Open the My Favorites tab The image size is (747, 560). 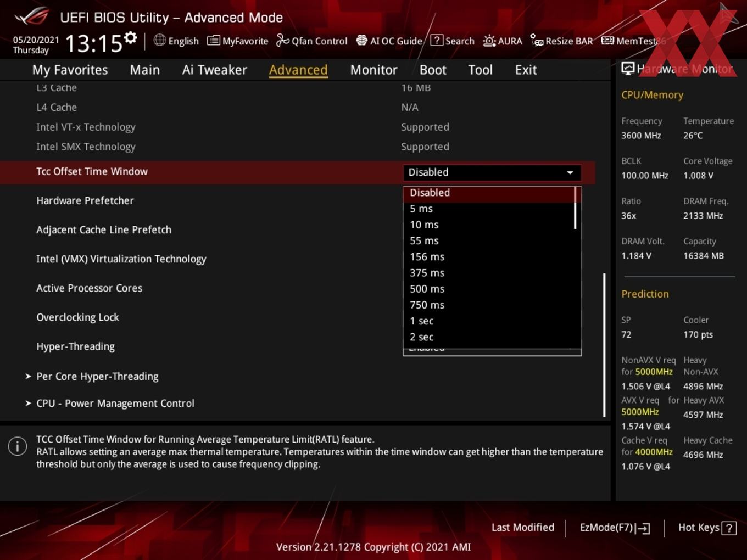click(x=70, y=70)
